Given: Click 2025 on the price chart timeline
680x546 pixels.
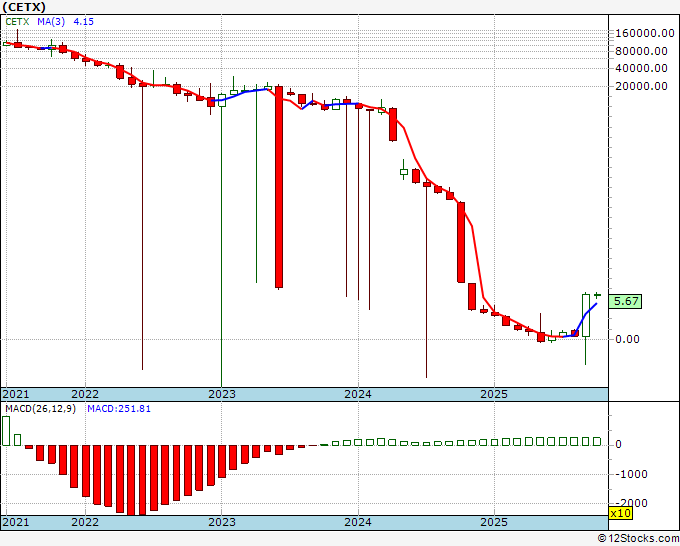Looking at the screenshot, I should point(494,394).
